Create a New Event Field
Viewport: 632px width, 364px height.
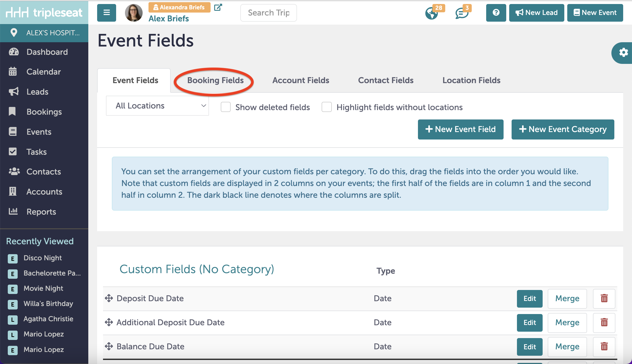460,129
